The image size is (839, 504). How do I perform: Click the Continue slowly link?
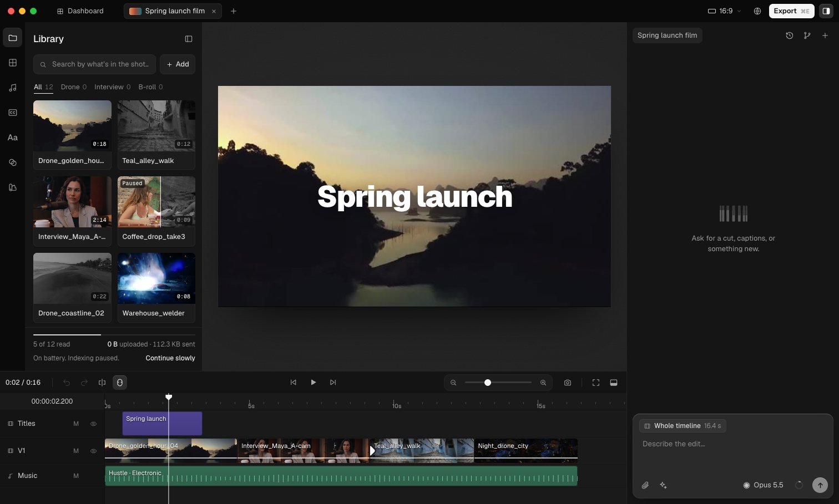pyautogui.click(x=170, y=358)
